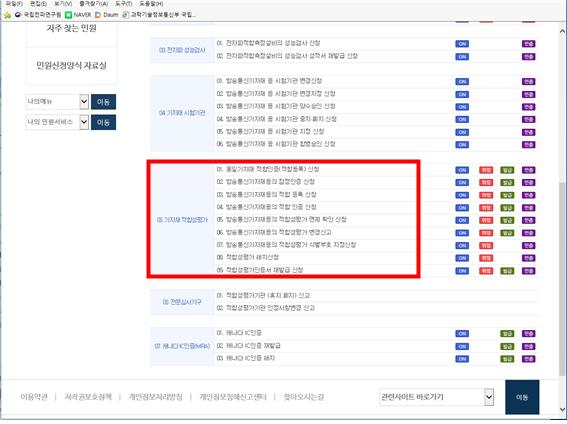The width and height of the screenshot is (567, 424).
Task: Click the green badge for 01 캐나다 IC인증
Action: (507, 334)
